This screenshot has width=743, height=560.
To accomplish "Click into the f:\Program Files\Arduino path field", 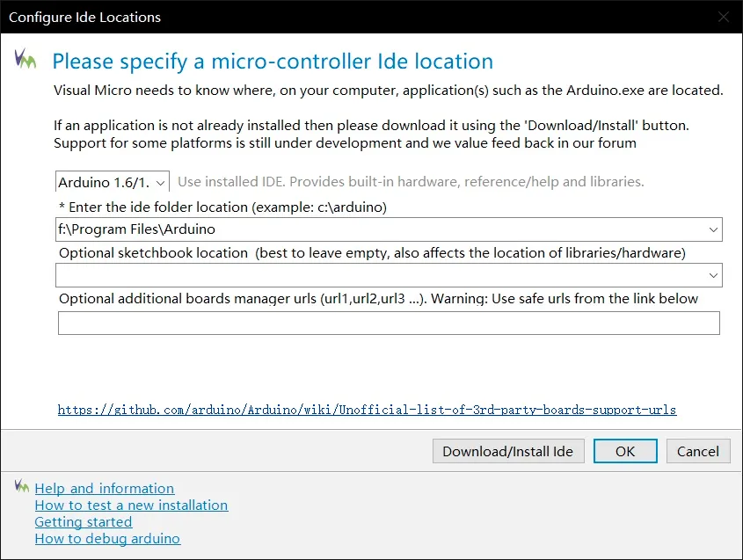I will coord(378,229).
